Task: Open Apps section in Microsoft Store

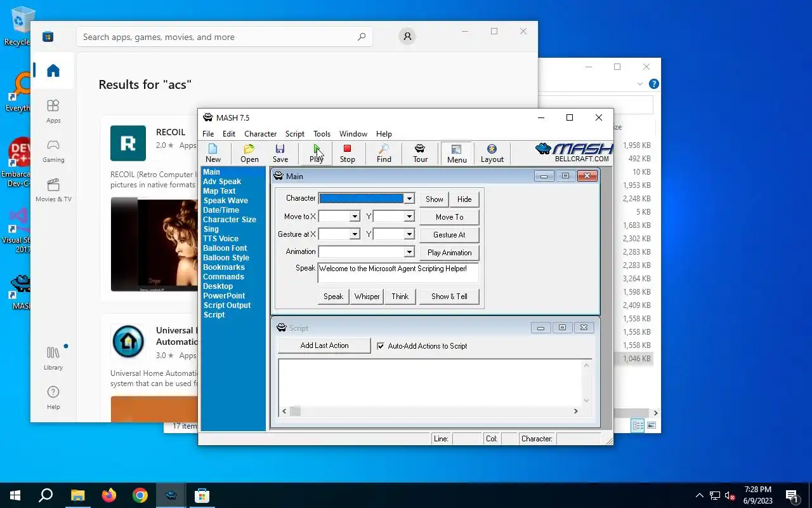Action: coord(53,111)
